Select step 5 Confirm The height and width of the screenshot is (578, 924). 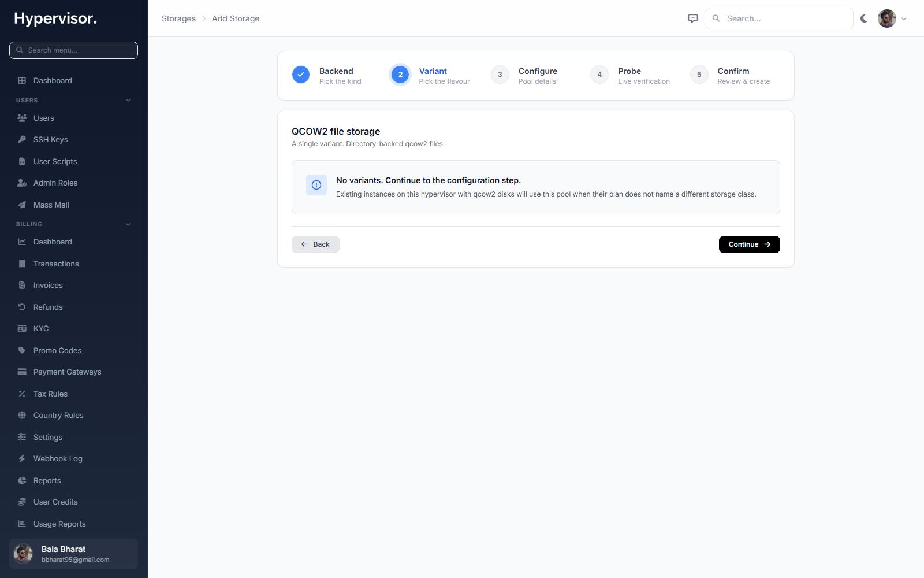[730, 75]
